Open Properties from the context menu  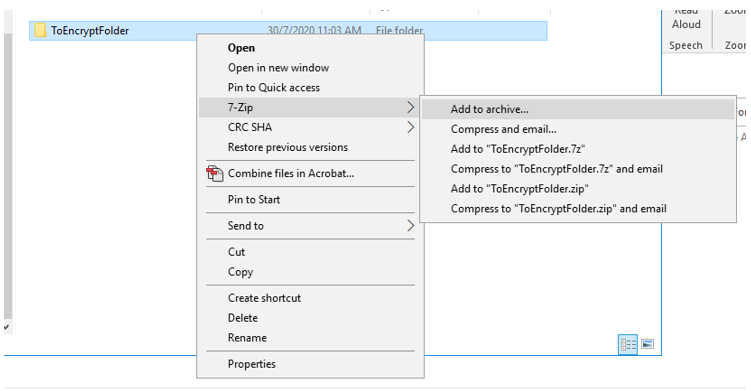tap(310, 364)
